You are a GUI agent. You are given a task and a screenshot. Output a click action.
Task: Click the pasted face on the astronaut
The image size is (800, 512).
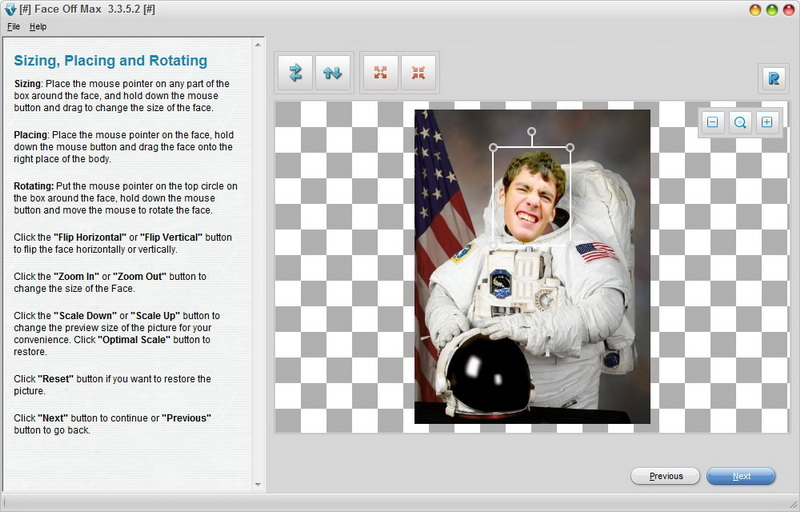pyautogui.click(x=531, y=200)
